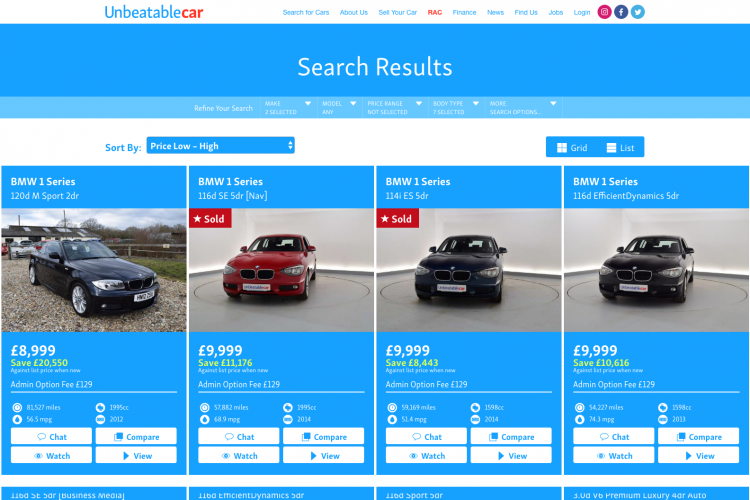Expand More Search Options dropdown
This screenshot has width=750, height=500.
(x=524, y=108)
